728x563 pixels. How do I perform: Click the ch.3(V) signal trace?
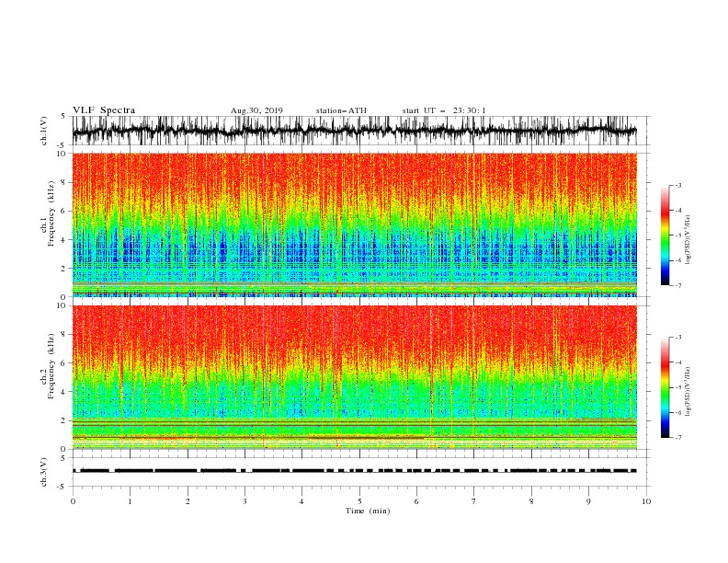point(354,471)
